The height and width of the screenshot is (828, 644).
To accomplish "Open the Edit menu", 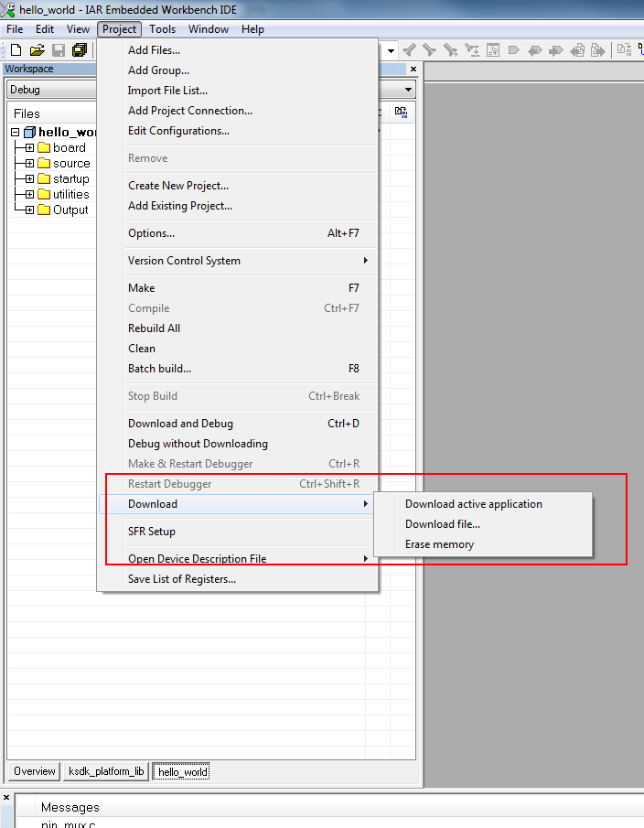I will pos(45,29).
